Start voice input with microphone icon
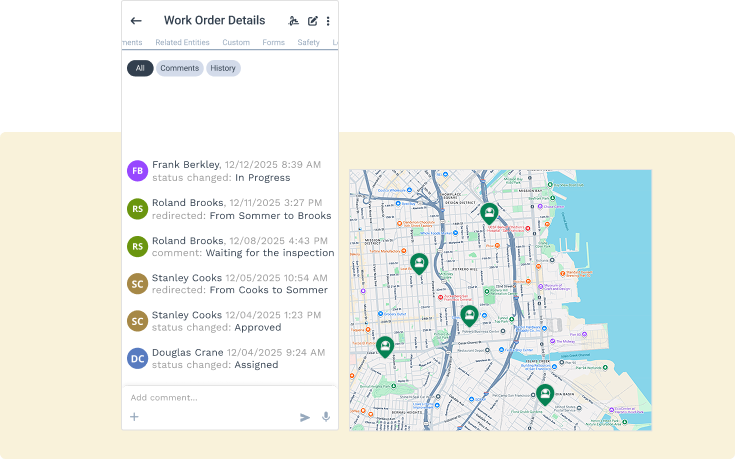 pos(326,417)
